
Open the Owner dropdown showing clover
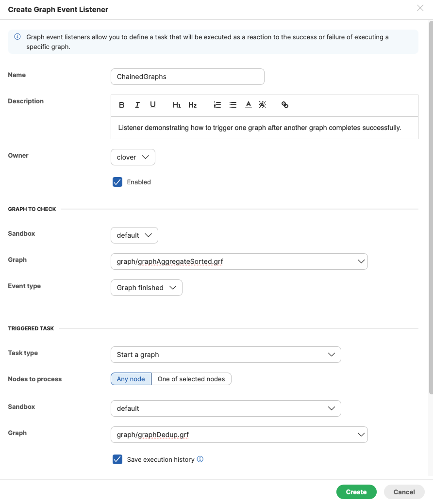[133, 157]
